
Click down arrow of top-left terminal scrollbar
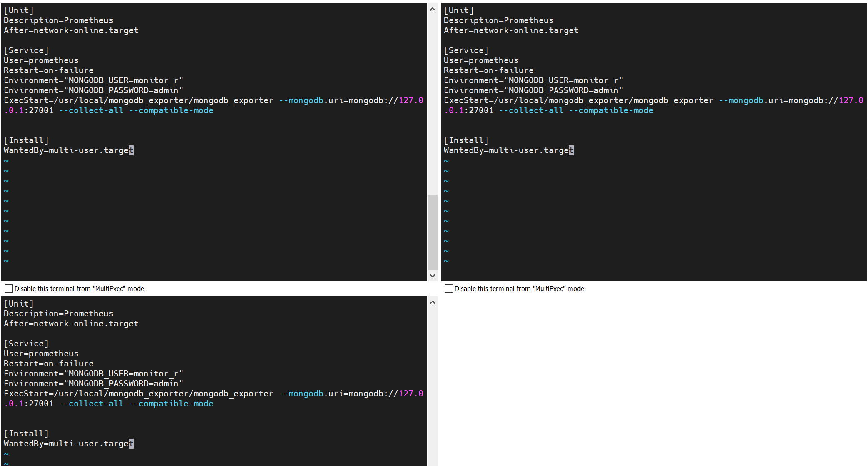433,276
